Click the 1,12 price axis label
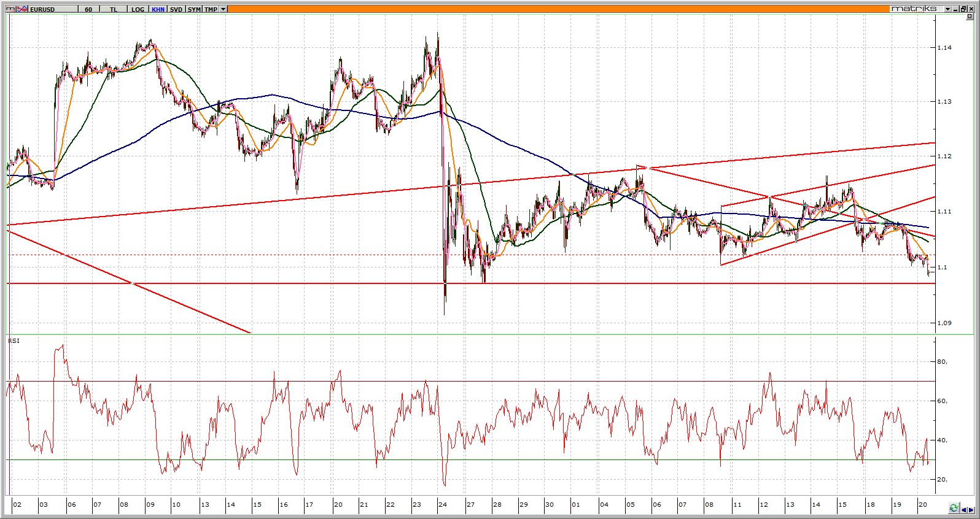980x519 pixels. coord(944,156)
